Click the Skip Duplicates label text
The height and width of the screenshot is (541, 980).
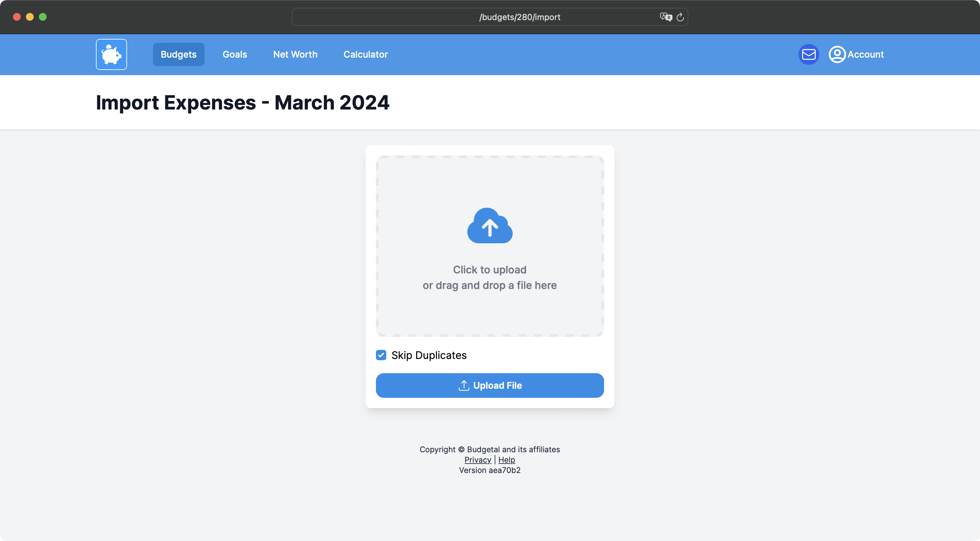tap(429, 355)
